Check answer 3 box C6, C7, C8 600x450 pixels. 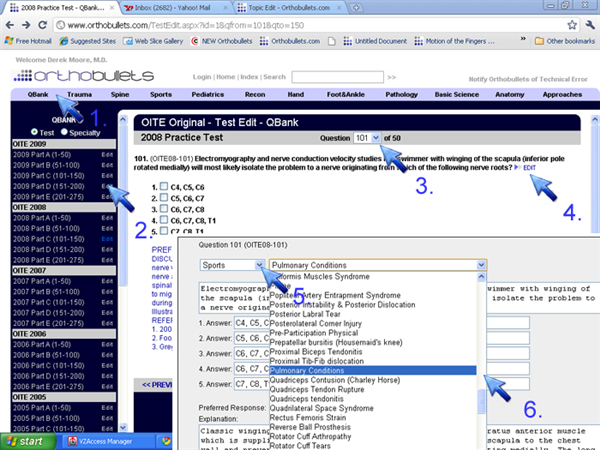pyautogui.click(x=164, y=209)
